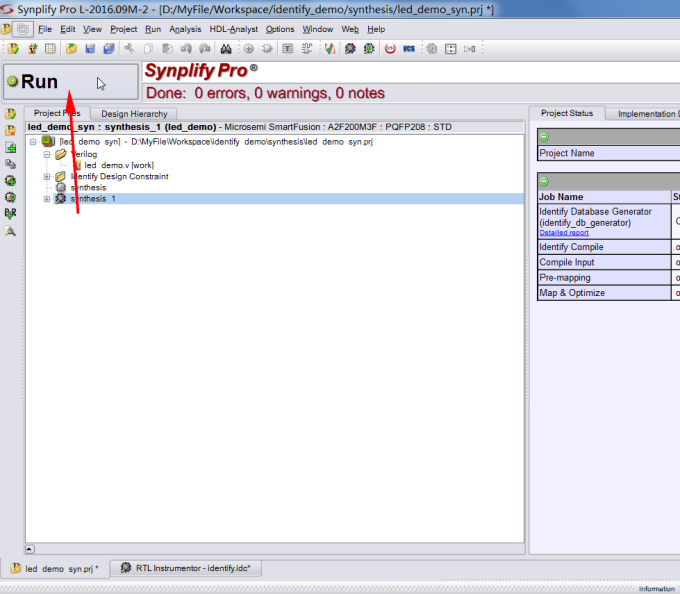Open the Web menu
The height and width of the screenshot is (594, 680).
coord(350,29)
